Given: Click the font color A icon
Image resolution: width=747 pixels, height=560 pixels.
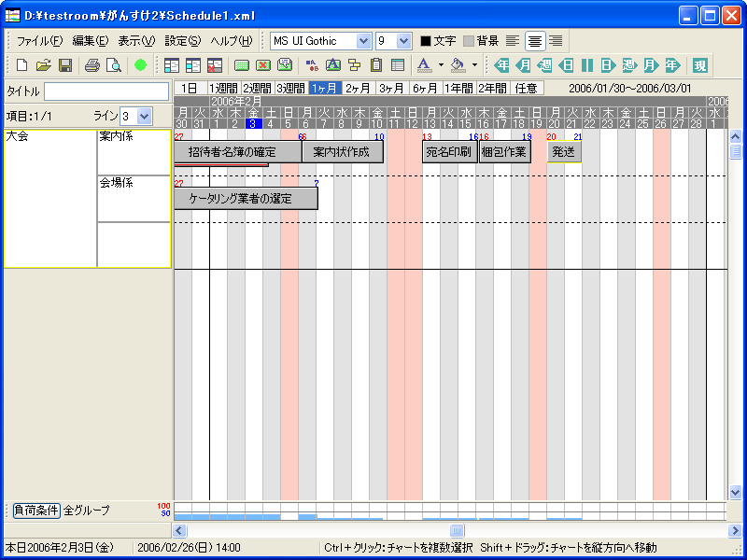Looking at the screenshot, I should click(x=425, y=65).
